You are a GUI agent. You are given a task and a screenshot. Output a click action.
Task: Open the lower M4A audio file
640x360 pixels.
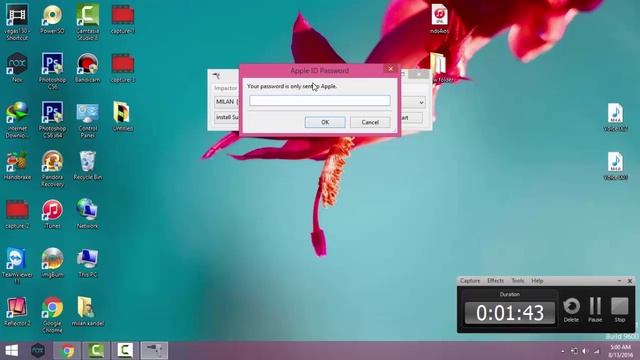[615, 166]
